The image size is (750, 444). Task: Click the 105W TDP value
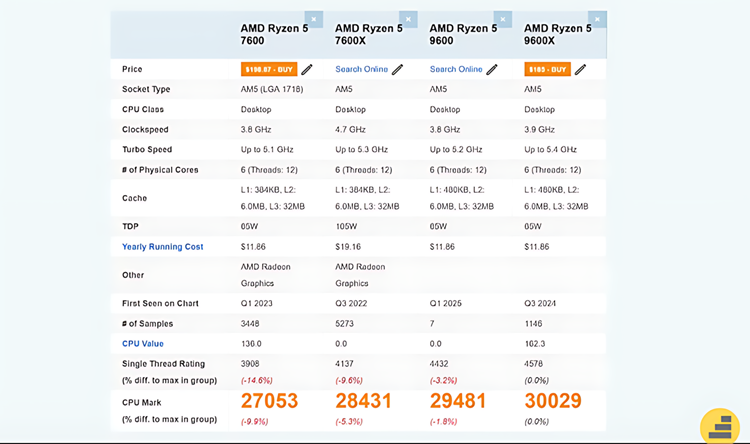pos(346,226)
